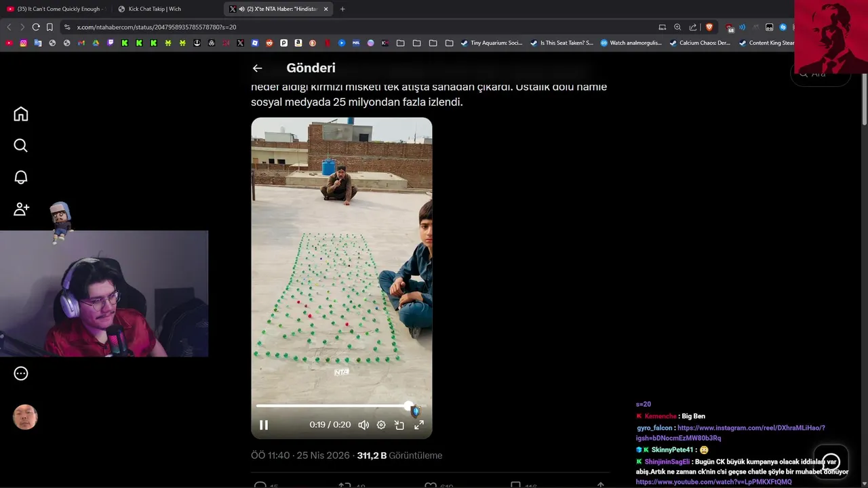The width and height of the screenshot is (868, 488).
Task: Share the post via share icon
Action: [x=600, y=485]
